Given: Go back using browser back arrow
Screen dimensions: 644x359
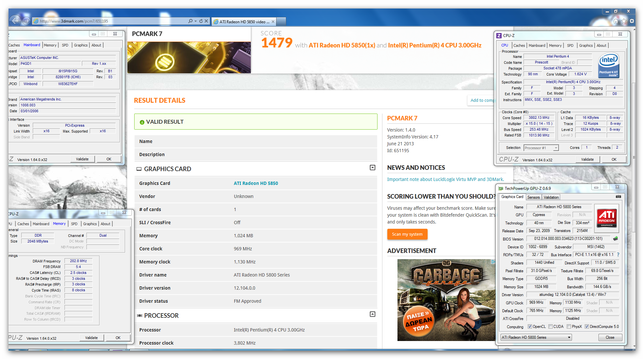Looking at the screenshot, I should [15, 21].
